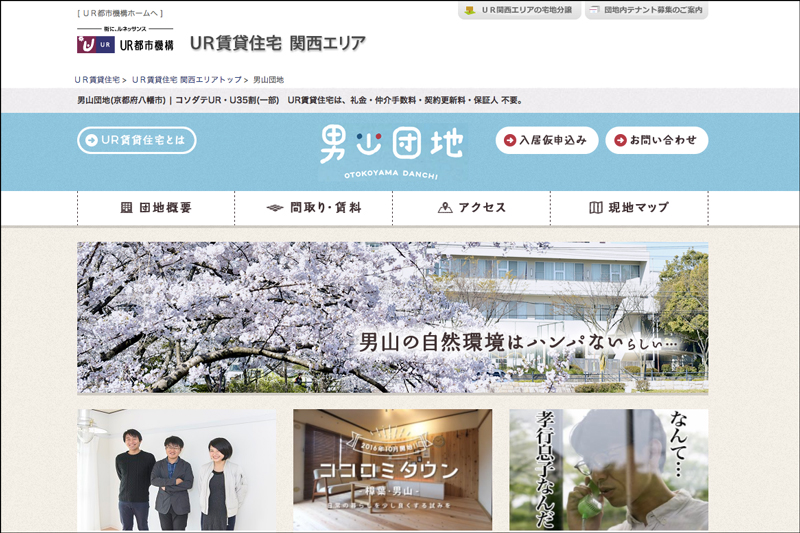
Task: Click the UR都市機構 logo
Action: coord(125,44)
